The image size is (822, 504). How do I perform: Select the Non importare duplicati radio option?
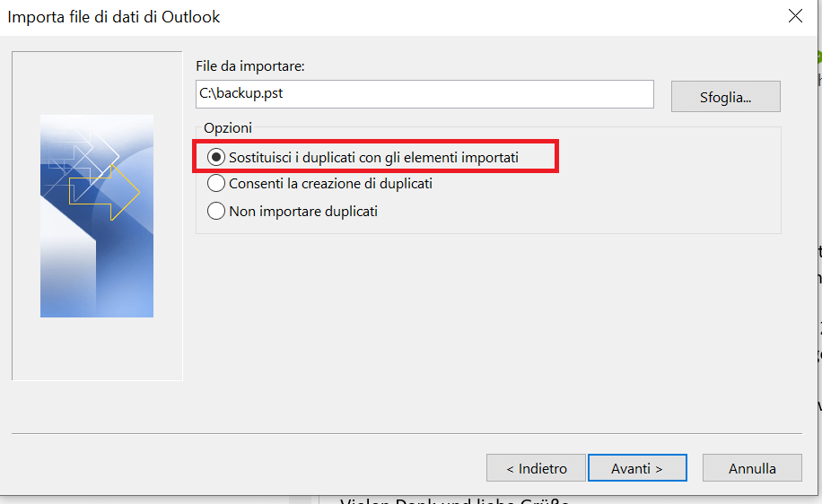[216, 211]
